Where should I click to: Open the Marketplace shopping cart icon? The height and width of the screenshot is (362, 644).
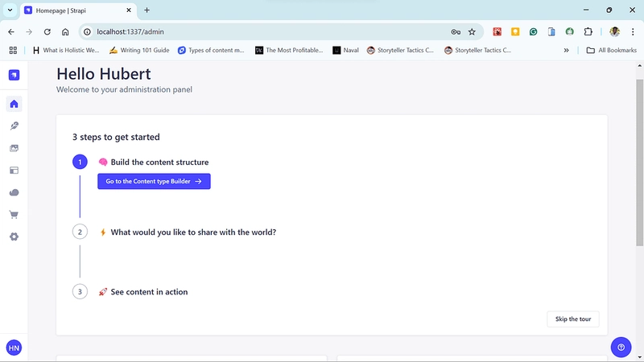coord(14,215)
